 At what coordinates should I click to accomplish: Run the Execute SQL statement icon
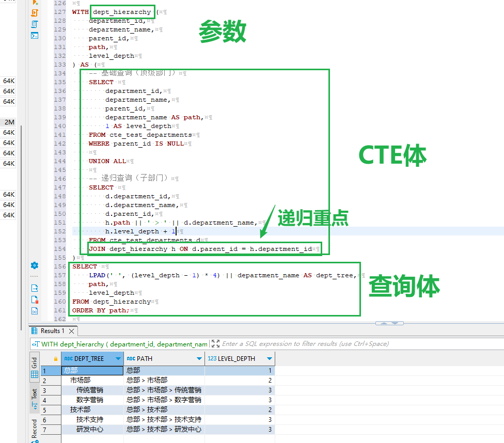coord(35,3)
